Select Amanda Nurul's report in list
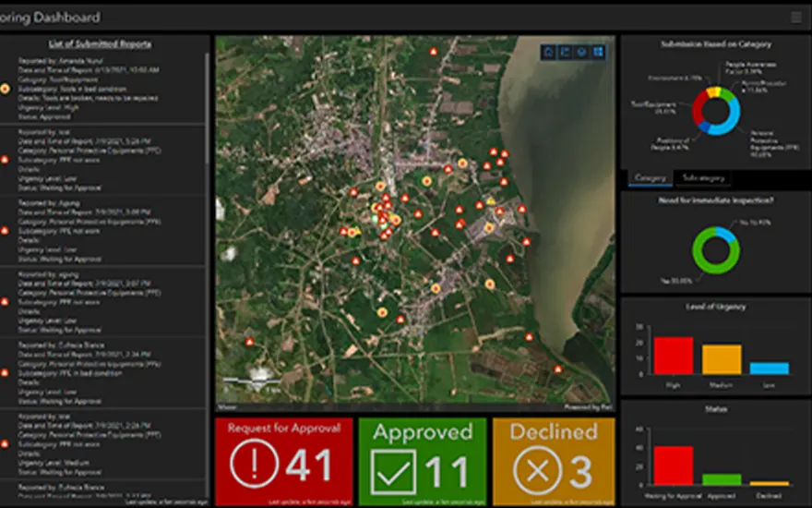This screenshot has height=508, width=812. pyautogui.click(x=102, y=89)
